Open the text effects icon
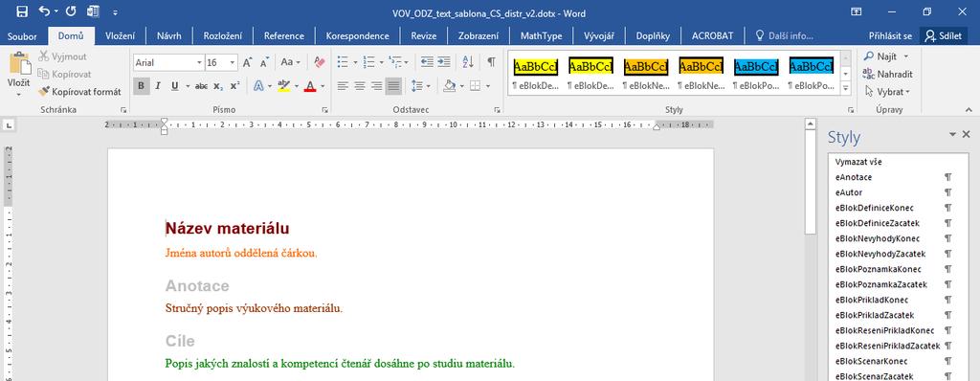The height and width of the screenshot is (381, 980). click(x=258, y=86)
